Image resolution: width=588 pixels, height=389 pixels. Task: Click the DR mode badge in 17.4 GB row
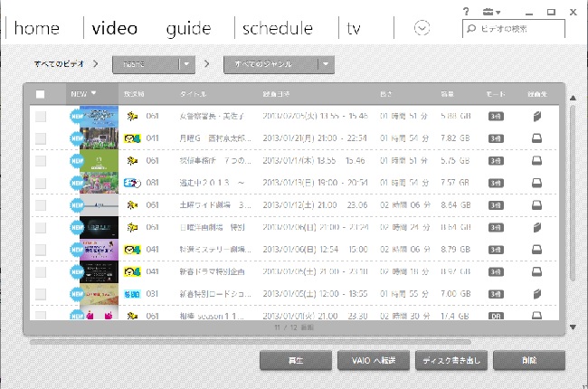[x=496, y=317]
